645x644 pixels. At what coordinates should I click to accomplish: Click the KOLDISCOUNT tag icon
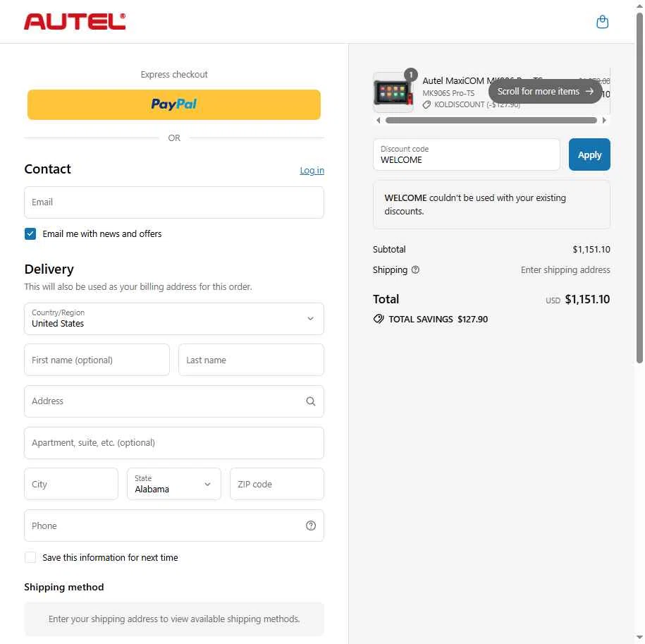coord(426,105)
